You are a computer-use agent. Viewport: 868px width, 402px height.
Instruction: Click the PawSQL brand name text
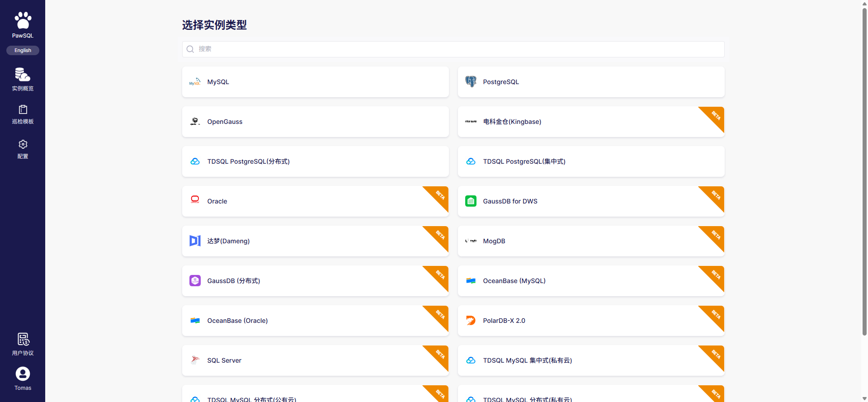pos(23,36)
